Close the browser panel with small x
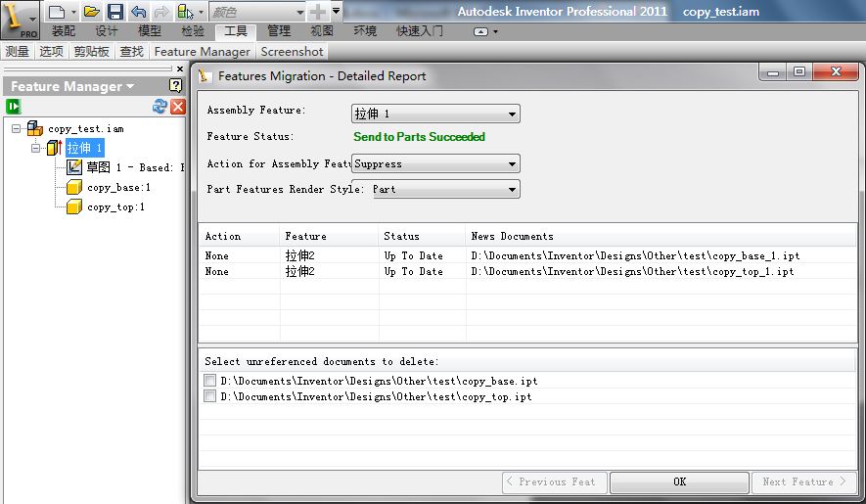 (179, 69)
